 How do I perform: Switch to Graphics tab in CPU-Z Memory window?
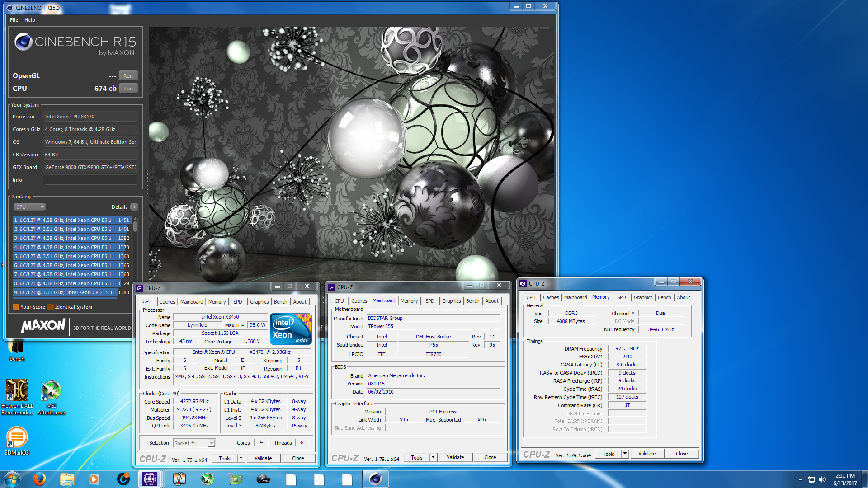643,297
